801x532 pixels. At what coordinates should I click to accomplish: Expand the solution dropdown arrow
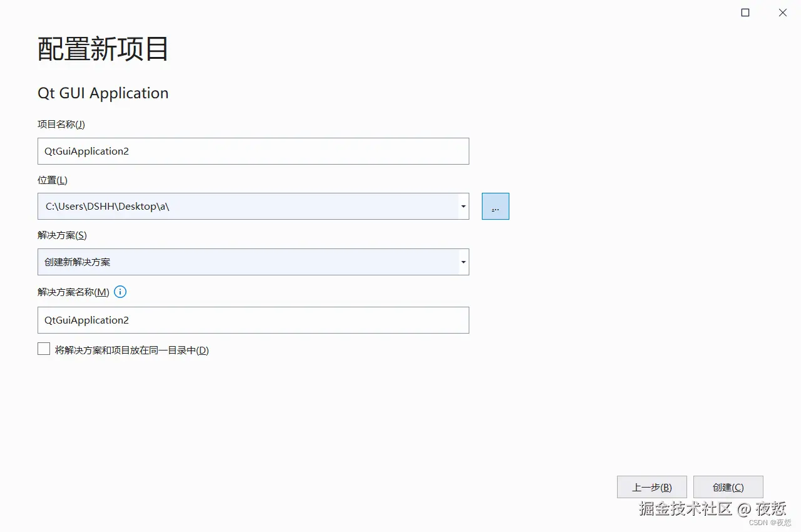point(463,262)
